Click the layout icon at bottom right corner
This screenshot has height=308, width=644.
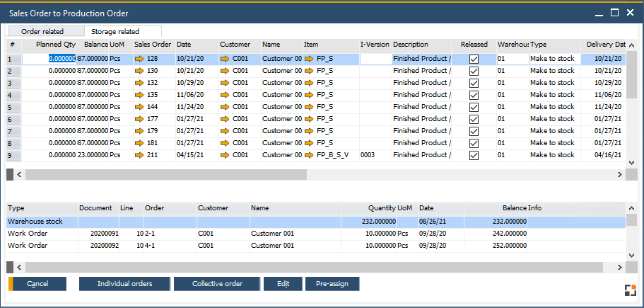(631, 290)
